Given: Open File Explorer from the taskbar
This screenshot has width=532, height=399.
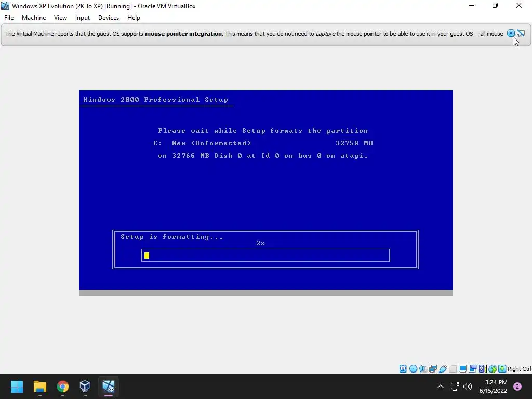Looking at the screenshot, I should pyautogui.click(x=39, y=387).
